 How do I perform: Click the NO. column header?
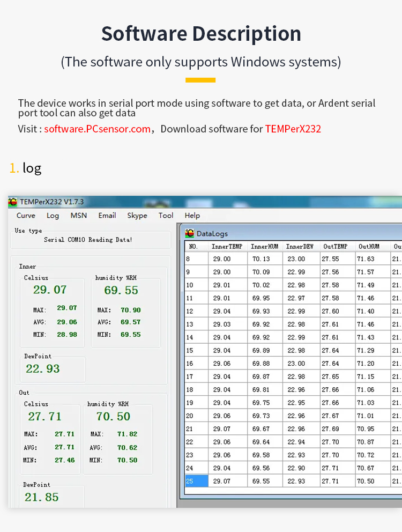(193, 246)
